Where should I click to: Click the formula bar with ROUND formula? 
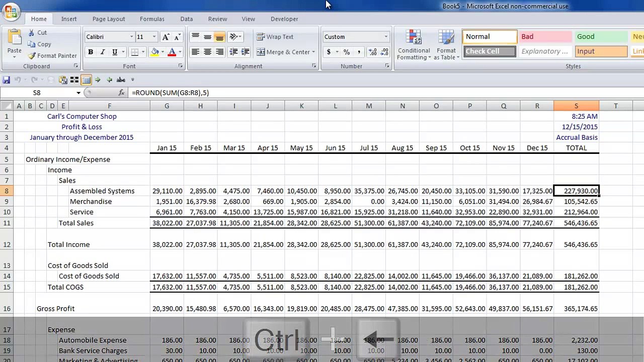[x=385, y=93]
